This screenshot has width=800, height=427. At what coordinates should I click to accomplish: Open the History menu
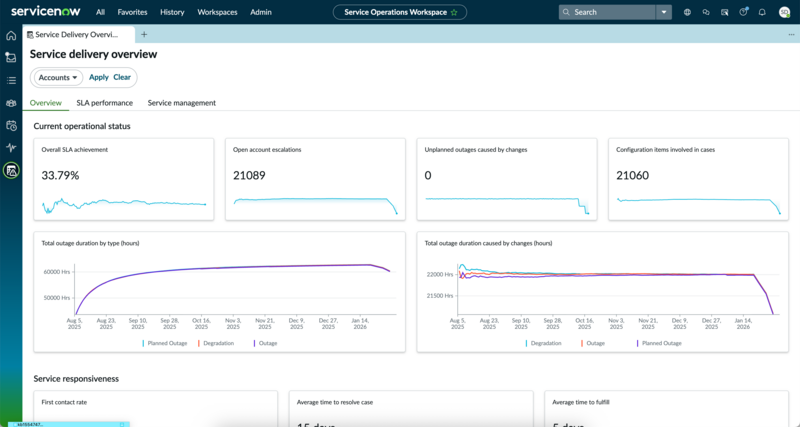tap(172, 12)
